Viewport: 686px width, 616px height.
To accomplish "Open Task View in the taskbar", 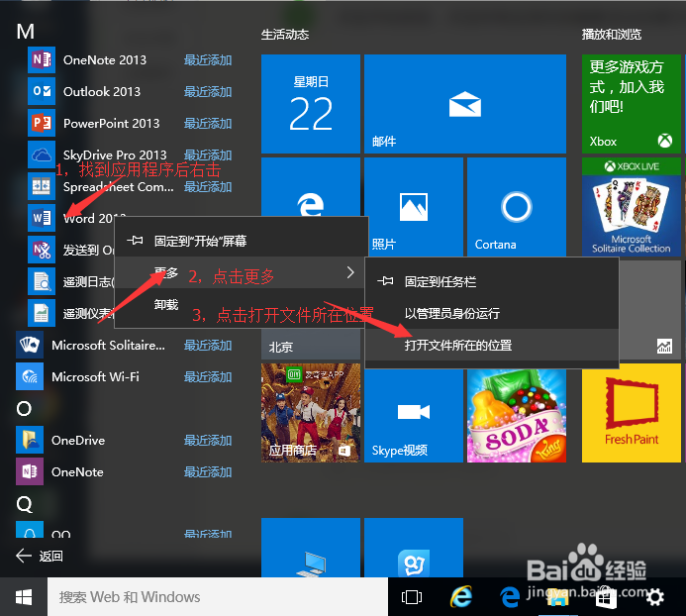I will coord(411,597).
